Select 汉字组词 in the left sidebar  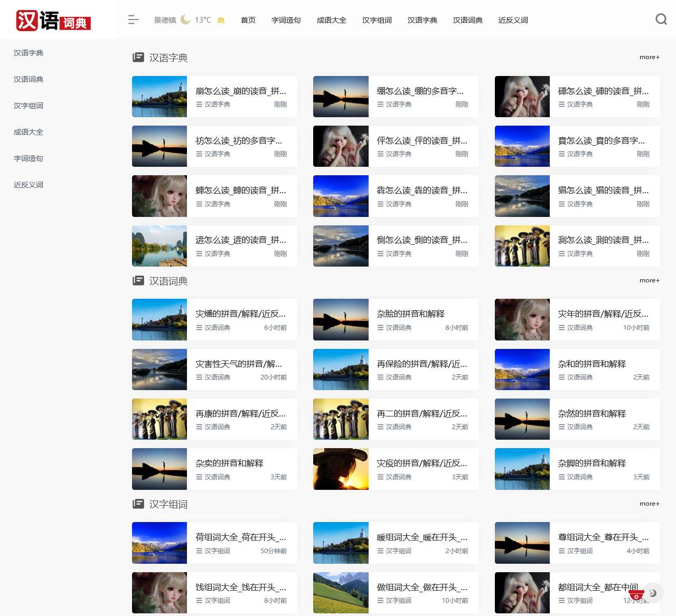(x=29, y=106)
